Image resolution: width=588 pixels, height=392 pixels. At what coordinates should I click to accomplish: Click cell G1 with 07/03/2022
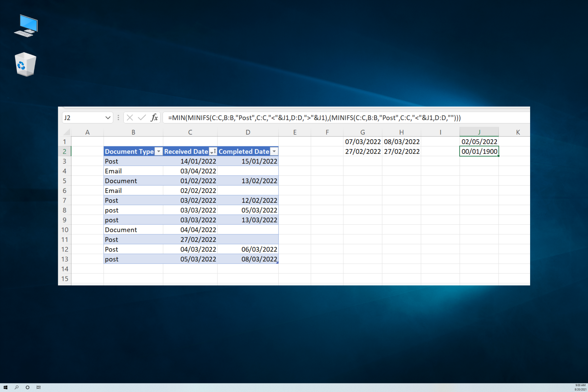(x=363, y=141)
